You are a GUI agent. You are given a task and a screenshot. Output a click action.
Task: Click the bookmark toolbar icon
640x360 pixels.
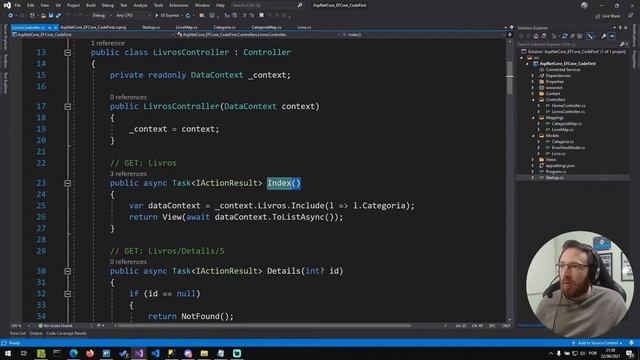pos(262,15)
